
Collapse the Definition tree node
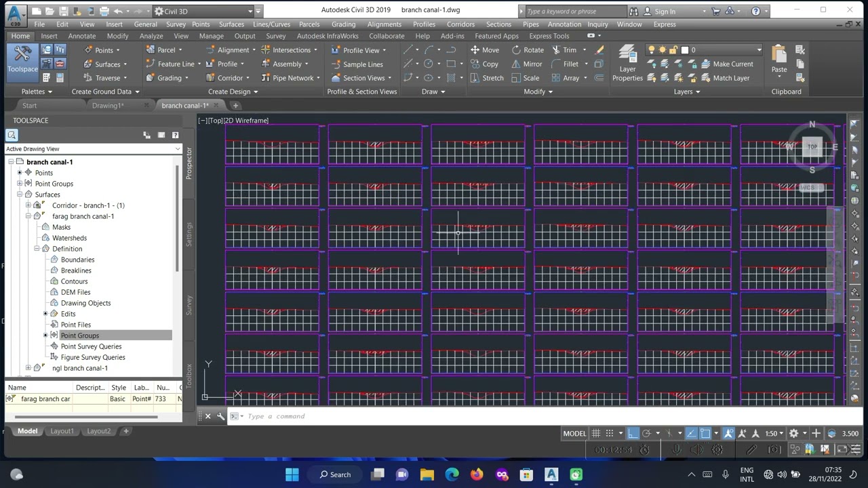(37, 249)
